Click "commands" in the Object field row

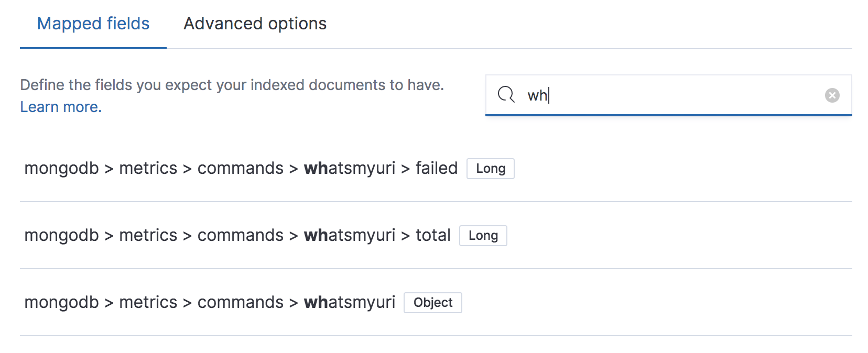click(x=241, y=302)
